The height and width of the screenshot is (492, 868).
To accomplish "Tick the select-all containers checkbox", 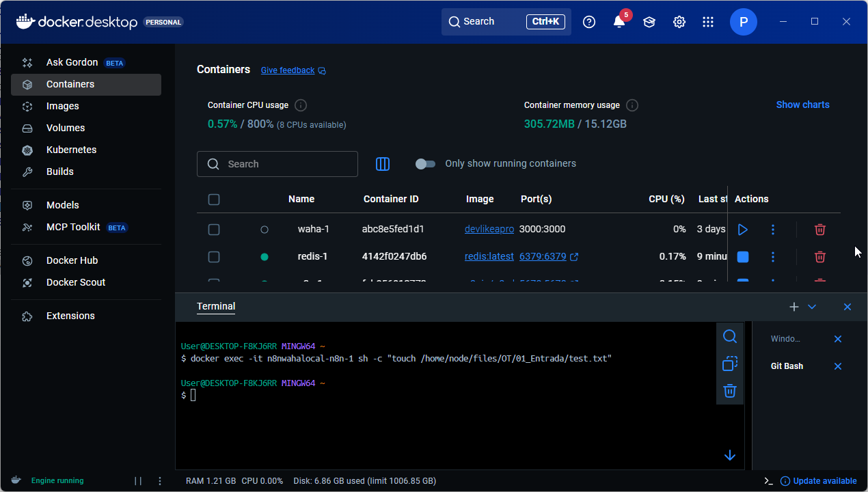I will click(214, 200).
